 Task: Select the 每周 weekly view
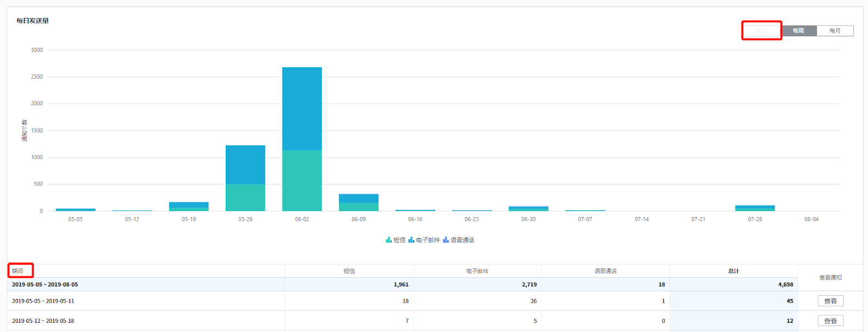pos(798,31)
